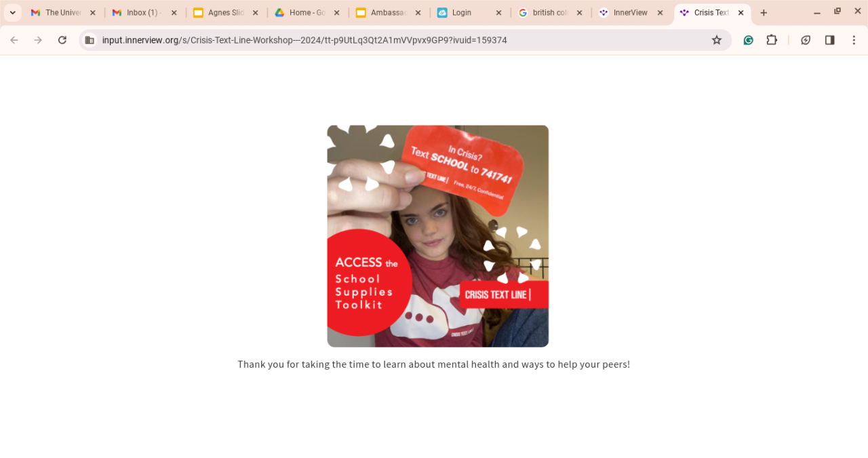Click the round icon left of side panel
Image resolution: width=868 pixels, height=458 pixels.
point(806,40)
